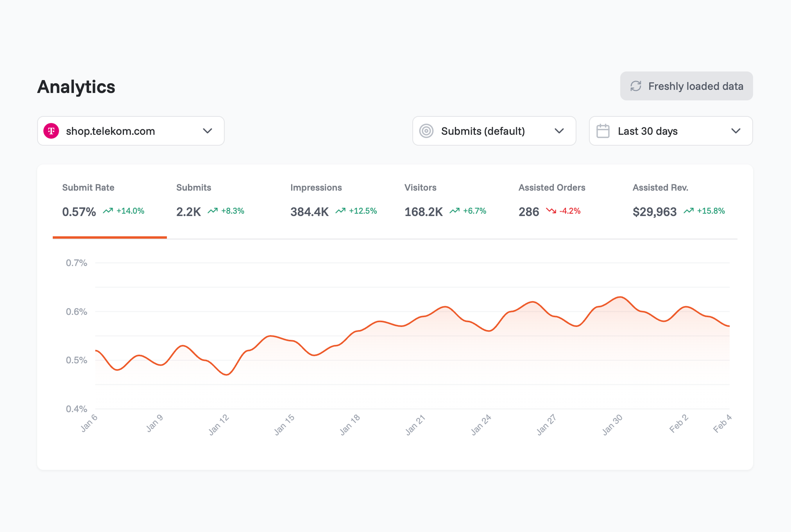Click the refresh icon in Freshly loaded data
Screen dimensions: 791x532
pos(636,86)
